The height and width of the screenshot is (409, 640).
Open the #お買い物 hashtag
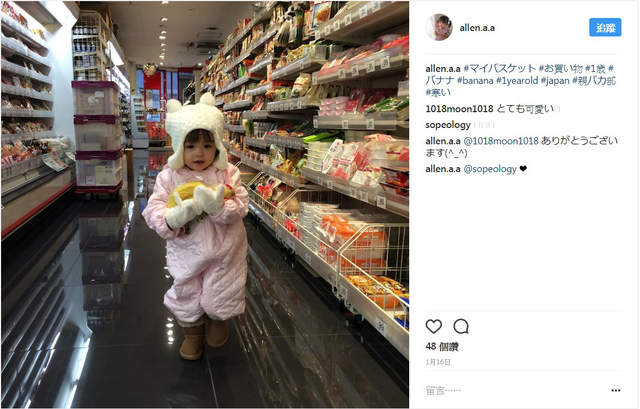560,68
